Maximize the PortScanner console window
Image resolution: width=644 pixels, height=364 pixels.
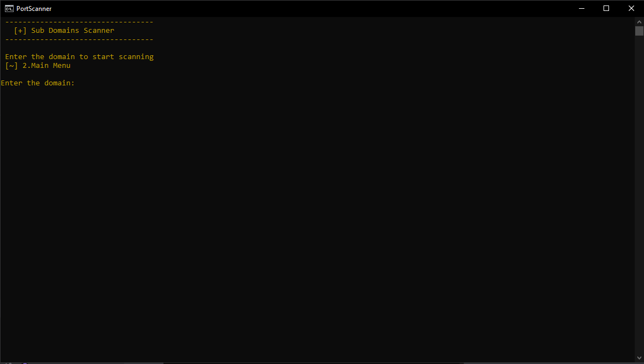[606, 8]
